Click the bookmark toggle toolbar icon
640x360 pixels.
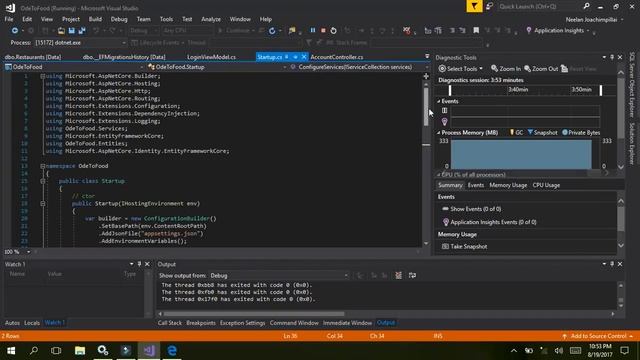tap(476, 31)
